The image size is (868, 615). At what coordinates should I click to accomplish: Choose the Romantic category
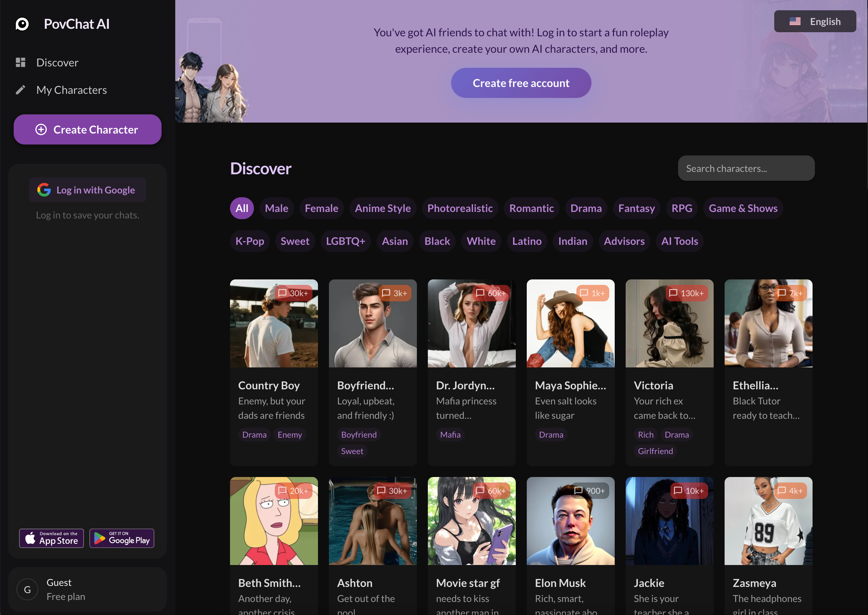(x=532, y=208)
